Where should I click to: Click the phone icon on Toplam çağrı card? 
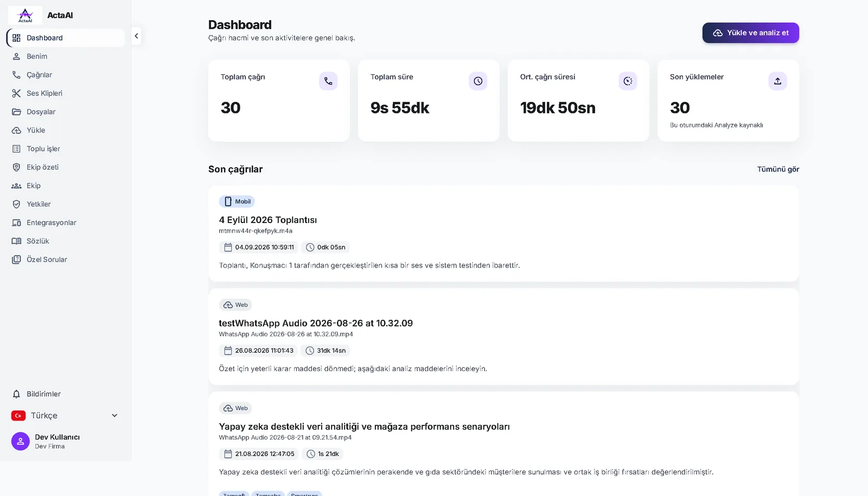(x=328, y=81)
